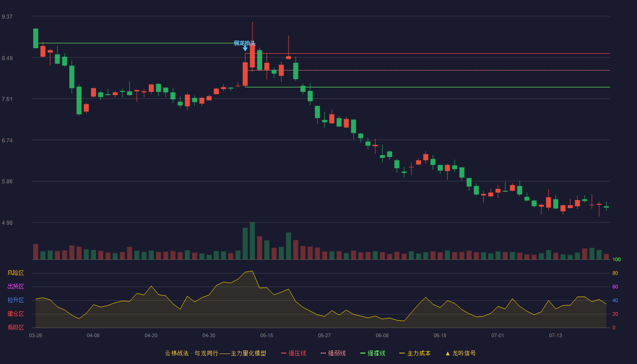Click the 04-08 date label
The width and height of the screenshot is (637, 364).
(93, 335)
